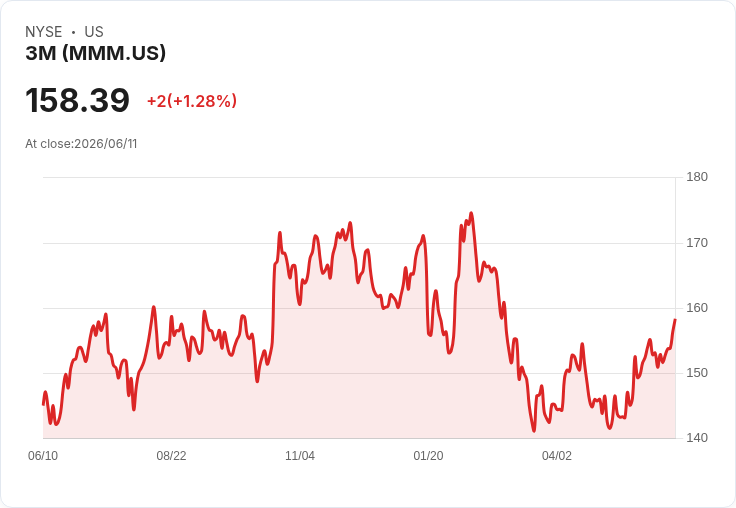This screenshot has height=508, width=736.
Task: Click the 180 price axis label
Action: point(697,177)
